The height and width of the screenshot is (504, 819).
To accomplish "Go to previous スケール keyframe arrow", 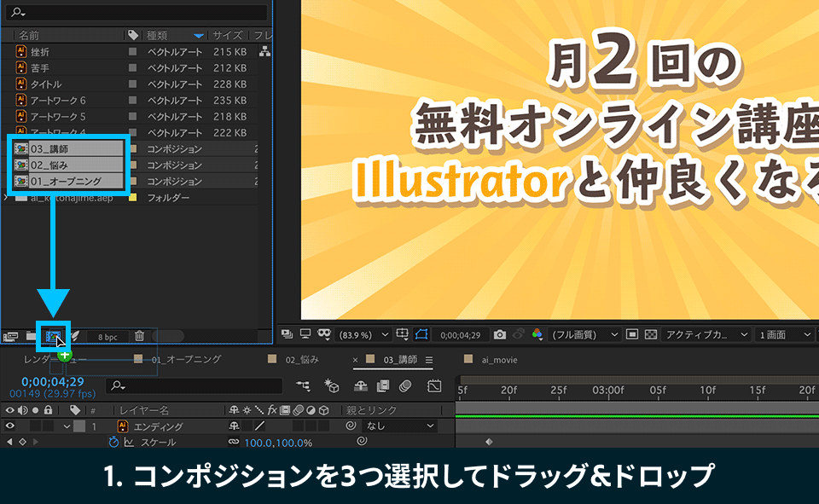I will [9, 442].
